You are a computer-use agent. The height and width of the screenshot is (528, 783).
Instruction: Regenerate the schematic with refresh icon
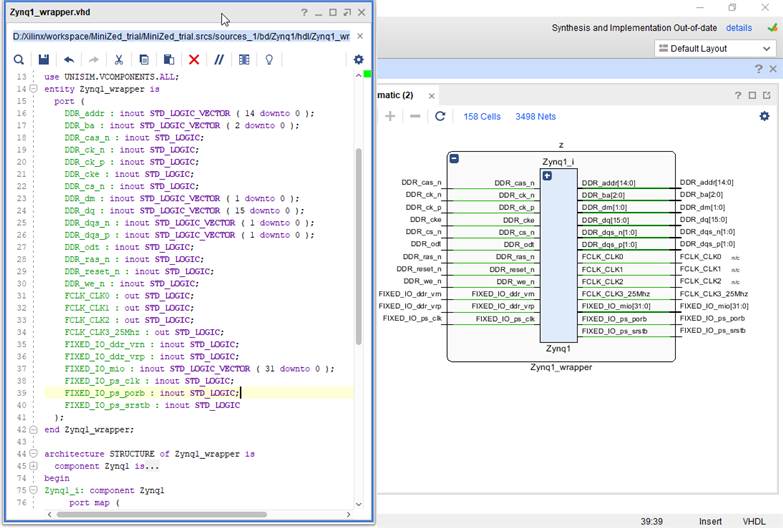click(440, 116)
